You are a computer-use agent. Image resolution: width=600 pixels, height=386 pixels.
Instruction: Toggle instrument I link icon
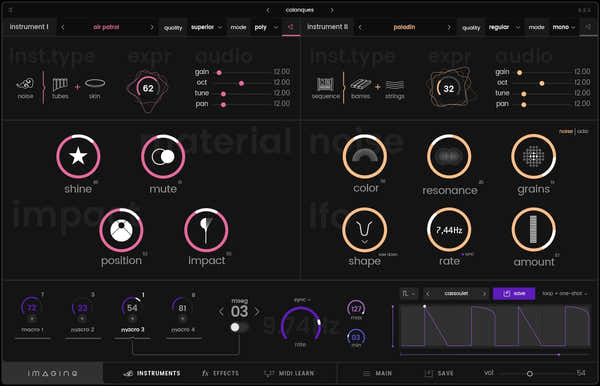pos(291,27)
